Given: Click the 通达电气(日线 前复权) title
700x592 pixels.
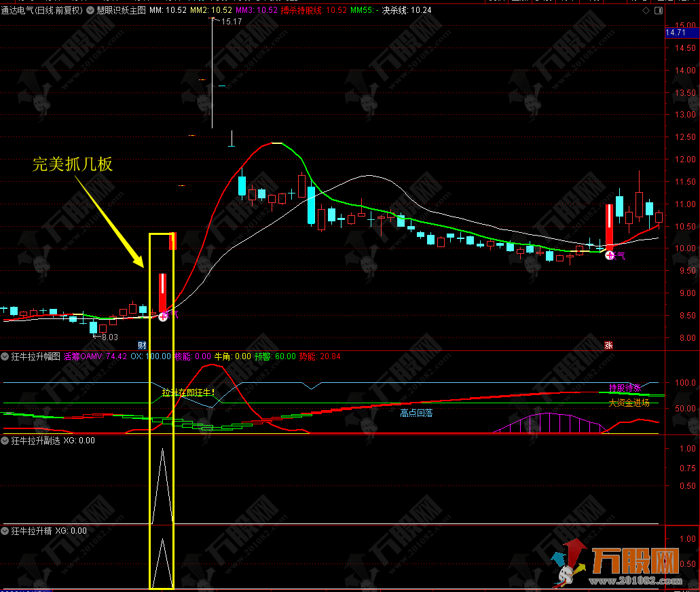Looking at the screenshot, I should pos(42,11).
